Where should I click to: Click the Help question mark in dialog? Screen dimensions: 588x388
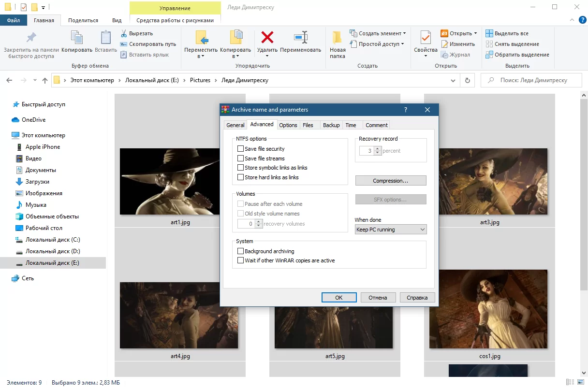click(405, 110)
